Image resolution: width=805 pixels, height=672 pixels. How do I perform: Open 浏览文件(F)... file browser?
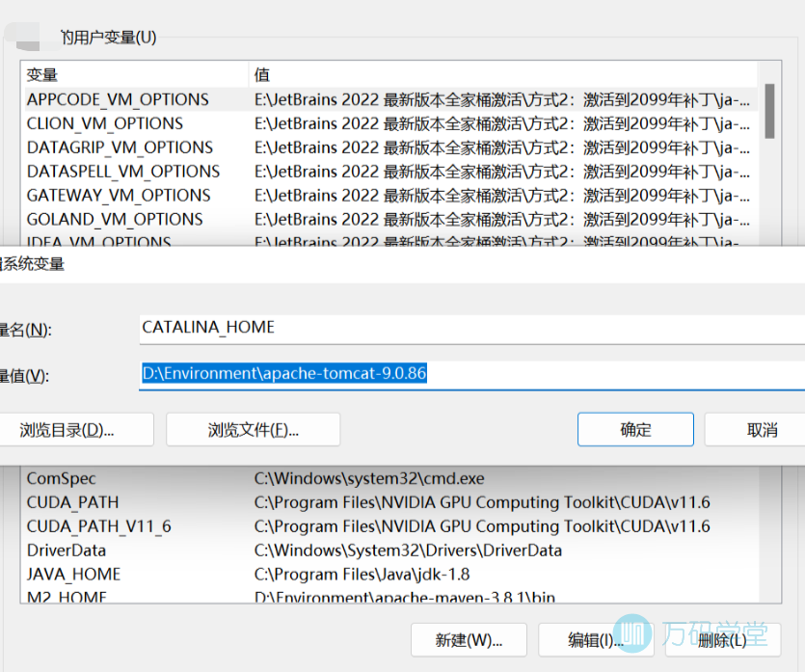click(x=253, y=430)
